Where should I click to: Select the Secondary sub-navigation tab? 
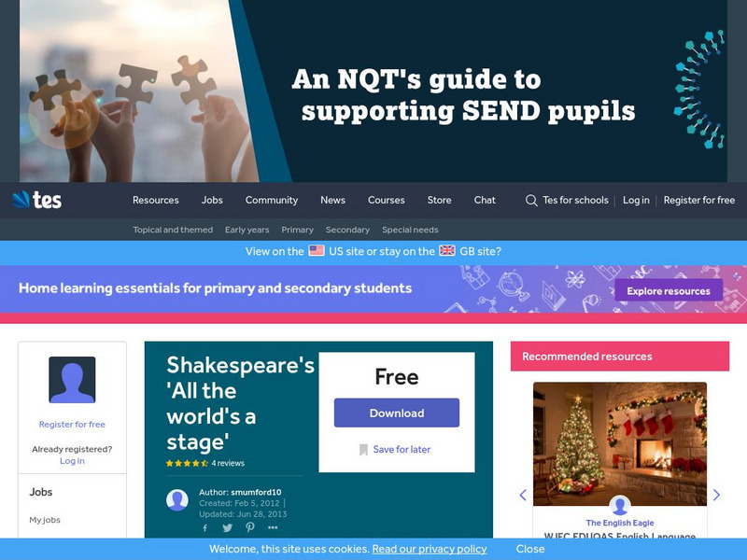tap(347, 230)
